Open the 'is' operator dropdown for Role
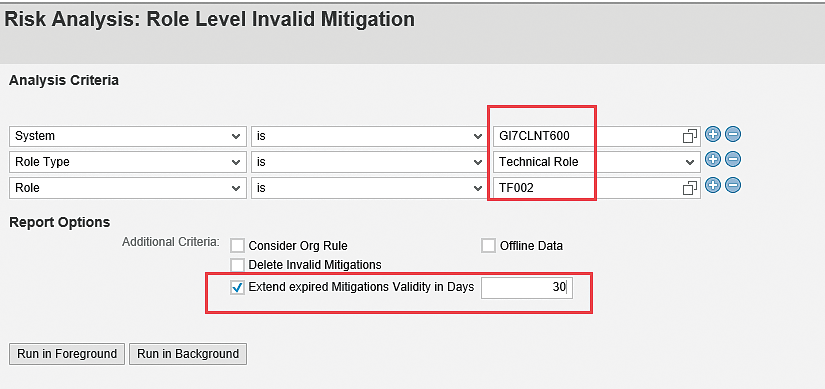 369,188
